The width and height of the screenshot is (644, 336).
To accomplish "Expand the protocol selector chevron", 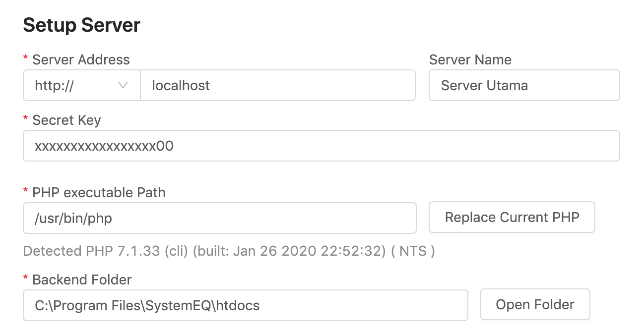I will 123,85.
